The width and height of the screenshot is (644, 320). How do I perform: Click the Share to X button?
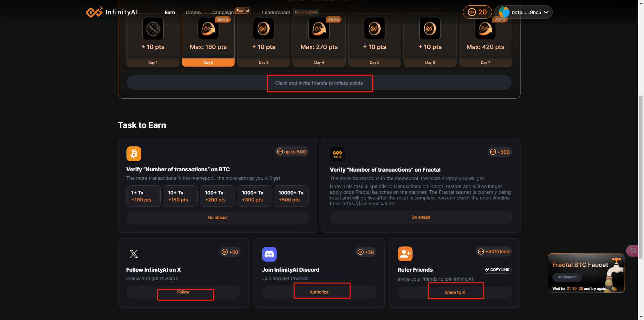(455, 292)
